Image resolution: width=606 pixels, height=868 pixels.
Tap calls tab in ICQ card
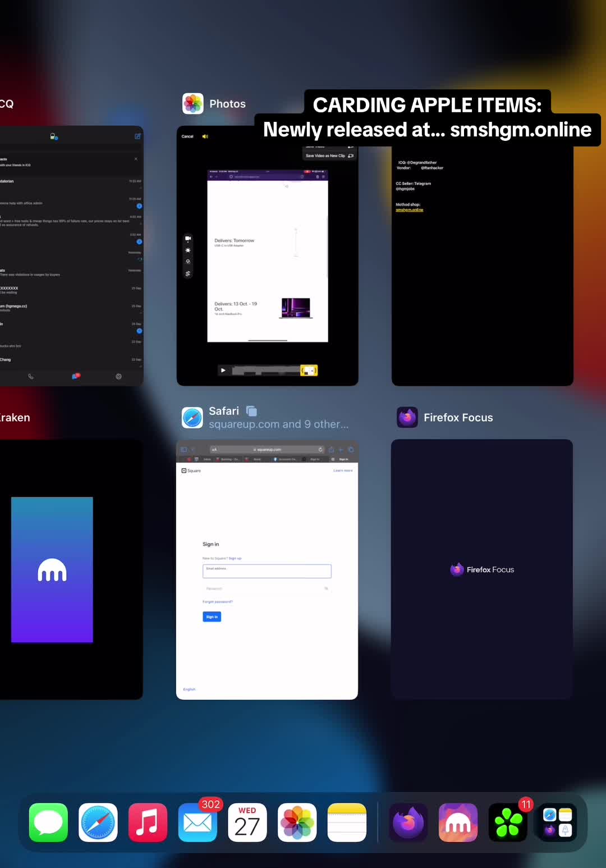[x=31, y=376]
